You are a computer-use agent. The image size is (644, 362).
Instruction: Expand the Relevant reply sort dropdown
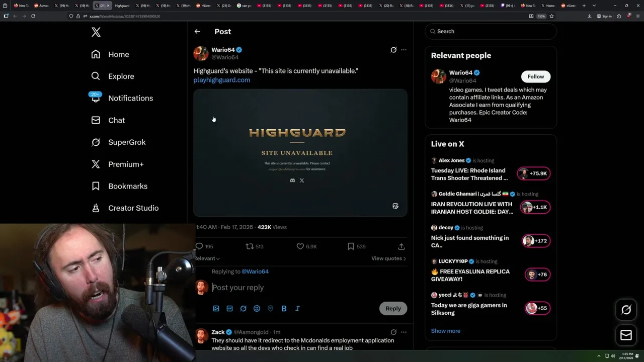[x=207, y=258]
